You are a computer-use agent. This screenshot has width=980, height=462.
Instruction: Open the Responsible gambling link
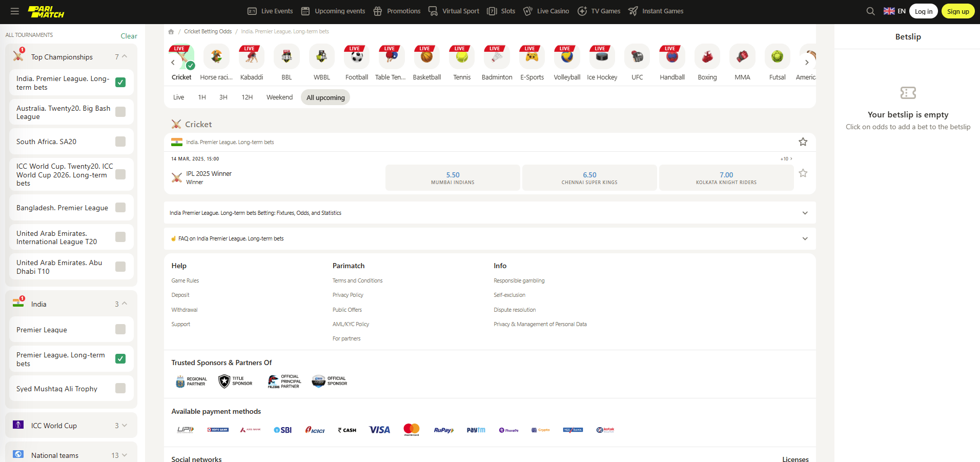(x=519, y=281)
